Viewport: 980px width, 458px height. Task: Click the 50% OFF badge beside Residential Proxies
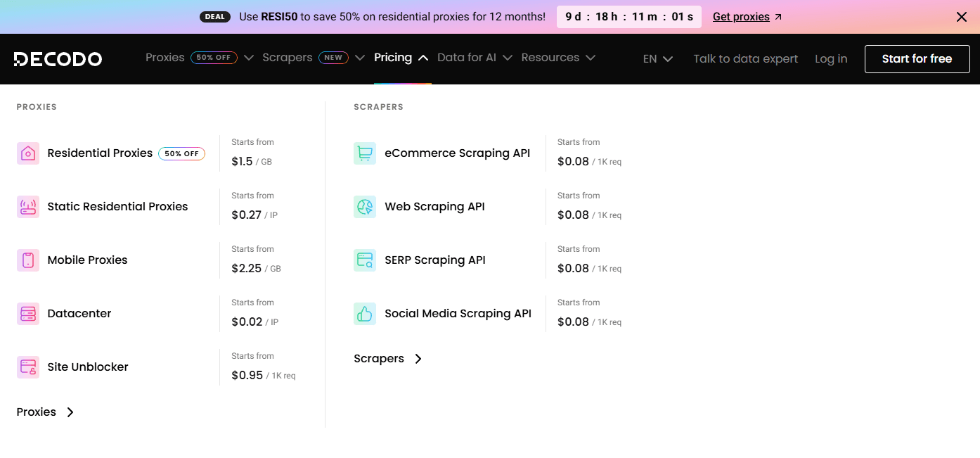(182, 153)
